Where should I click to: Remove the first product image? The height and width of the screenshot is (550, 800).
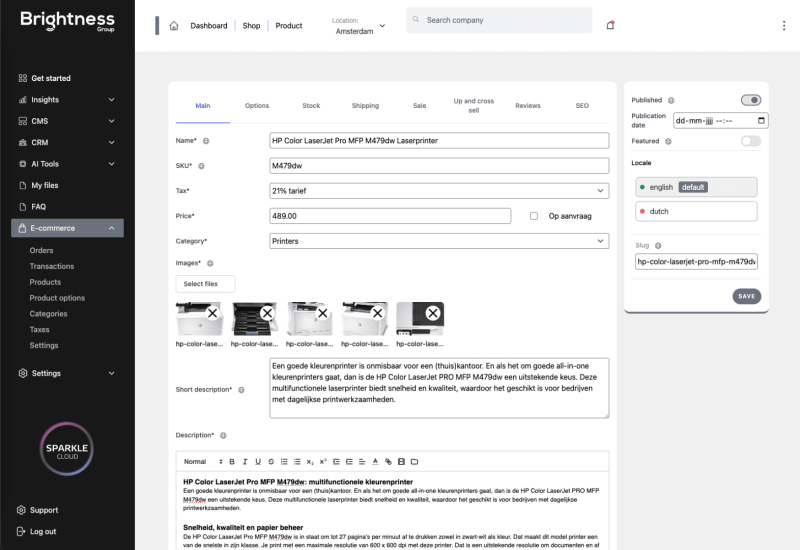click(x=213, y=313)
